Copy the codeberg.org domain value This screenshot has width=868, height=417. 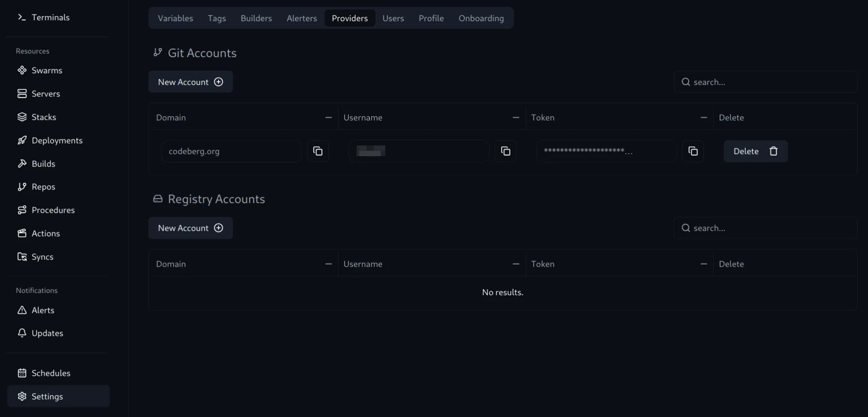point(318,151)
